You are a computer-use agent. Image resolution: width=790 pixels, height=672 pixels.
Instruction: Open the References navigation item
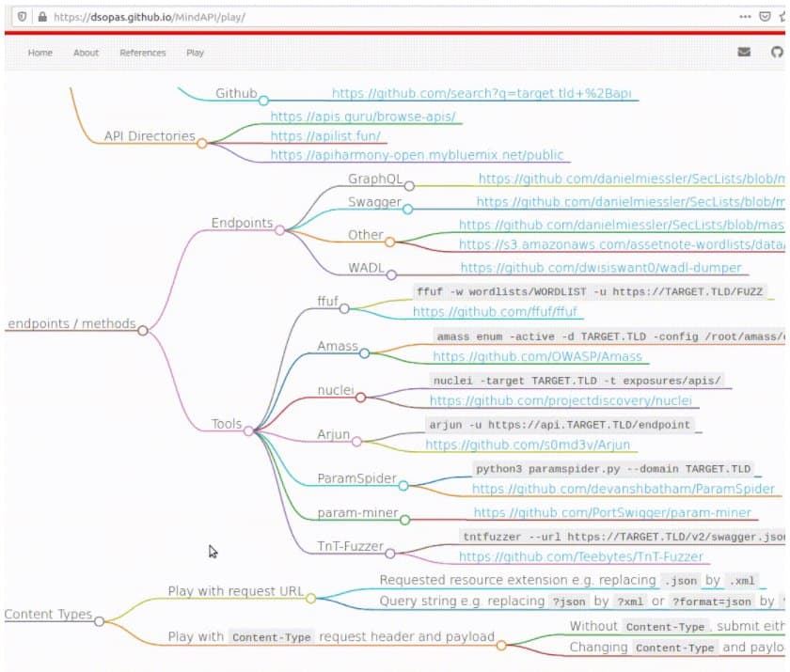[x=143, y=53]
